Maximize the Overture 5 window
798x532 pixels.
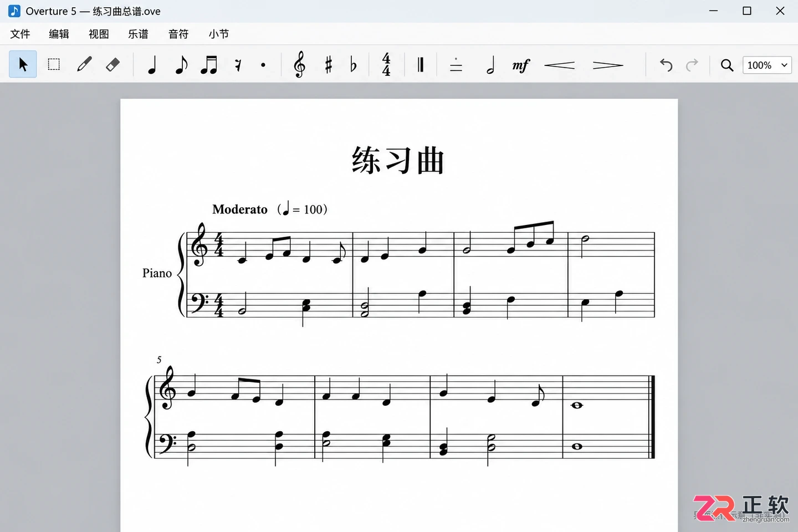point(747,11)
